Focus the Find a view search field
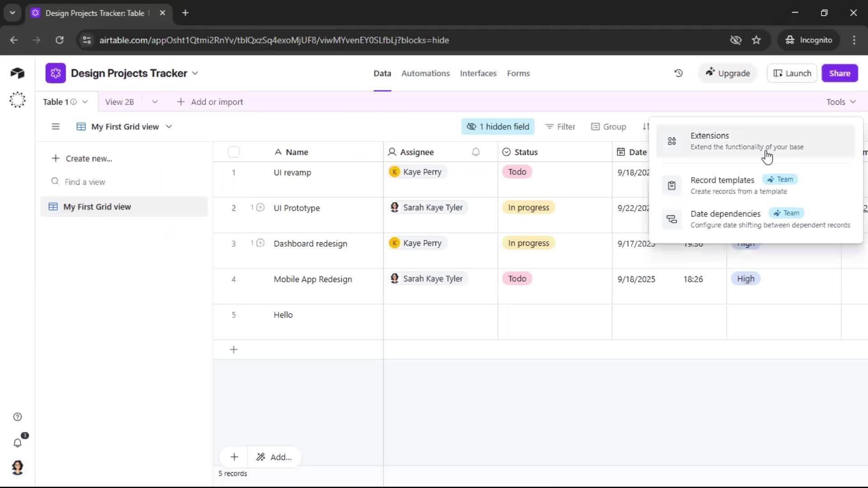The image size is (868, 488). (124, 182)
